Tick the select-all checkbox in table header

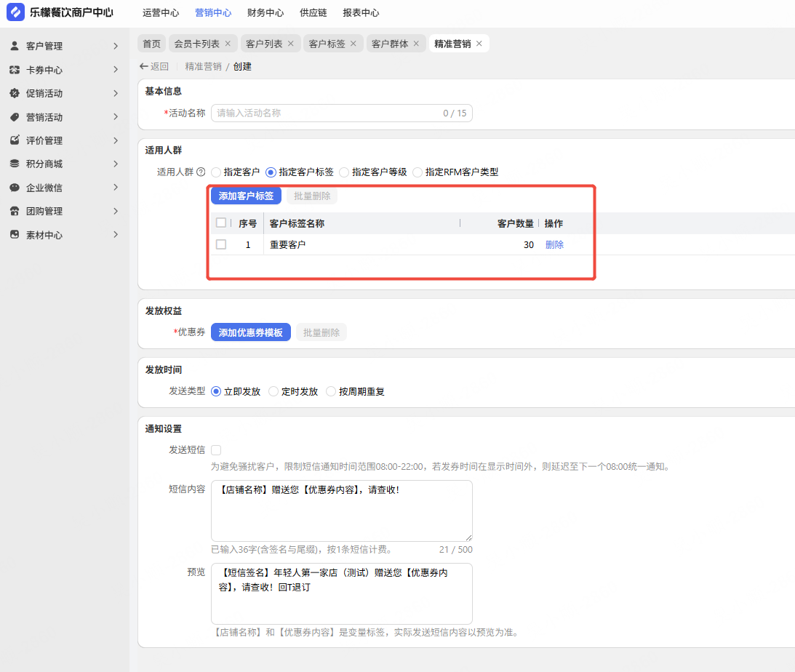221,223
